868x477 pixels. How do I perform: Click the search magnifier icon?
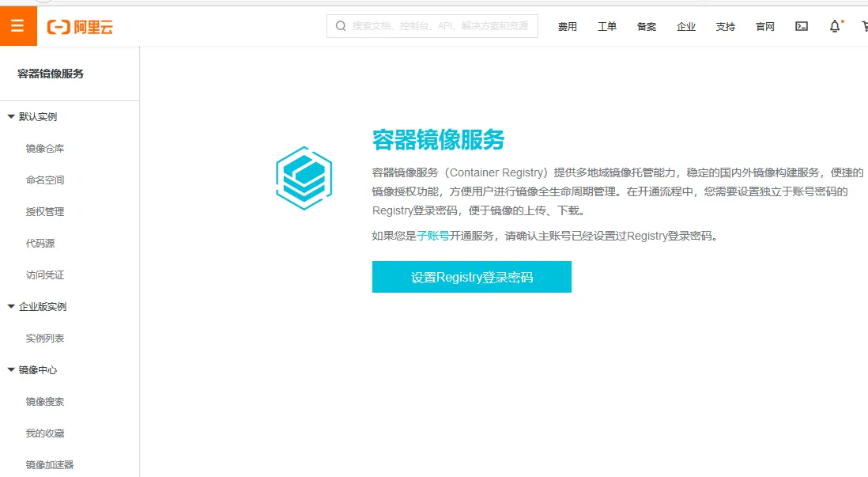pyautogui.click(x=341, y=26)
